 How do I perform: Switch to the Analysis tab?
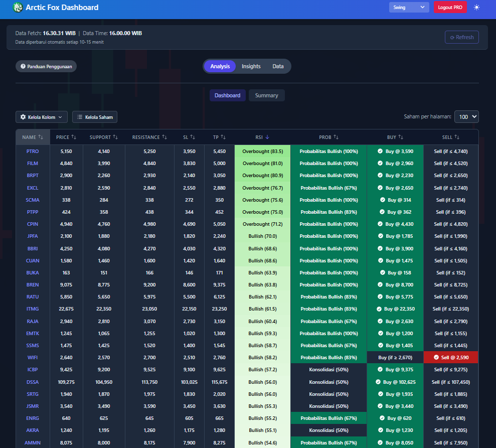tap(220, 66)
